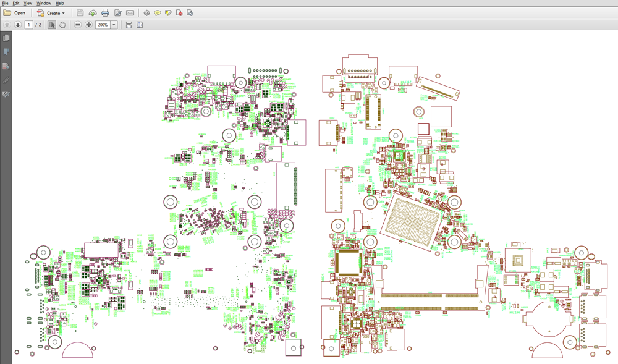Click the Zoom out minus button

point(78,25)
